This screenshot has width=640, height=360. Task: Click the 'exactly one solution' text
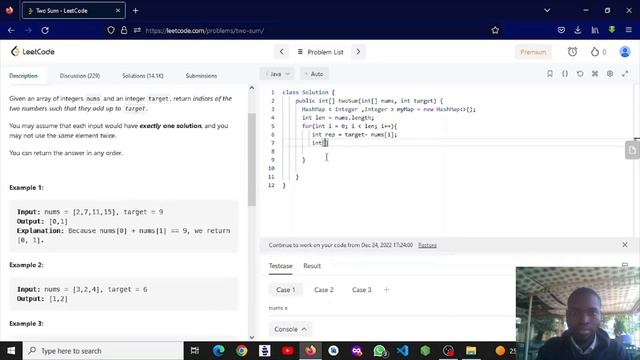tap(171, 126)
